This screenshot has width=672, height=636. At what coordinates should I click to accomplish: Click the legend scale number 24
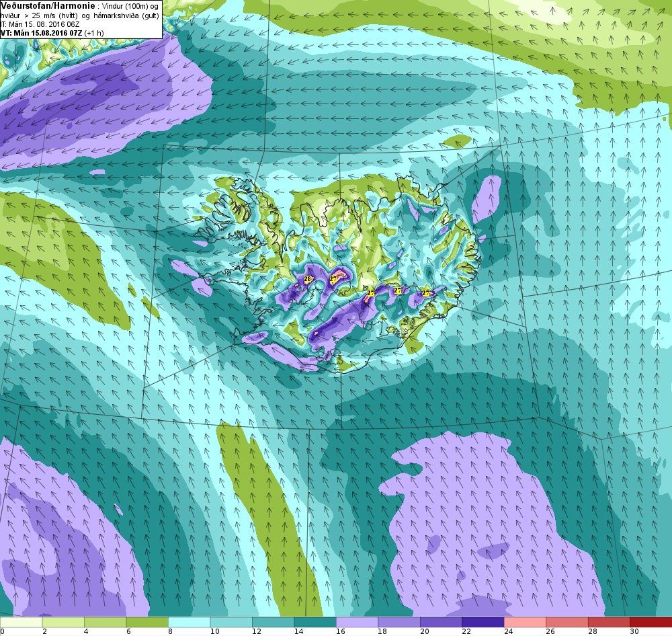[509, 631]
